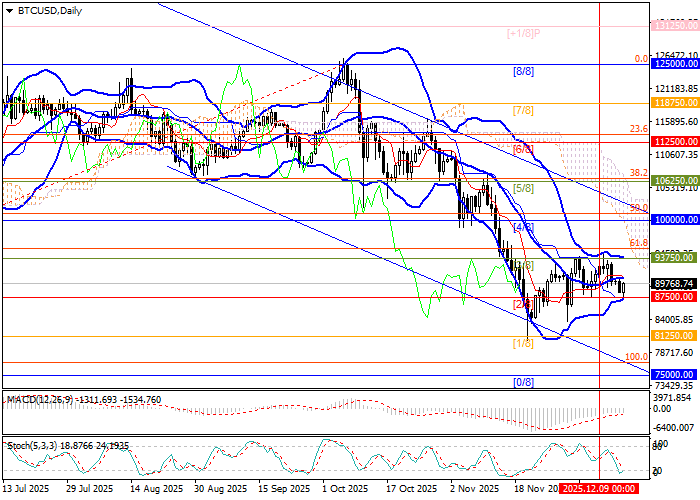Select the [7/8] Murrey level label

(523, 110)
